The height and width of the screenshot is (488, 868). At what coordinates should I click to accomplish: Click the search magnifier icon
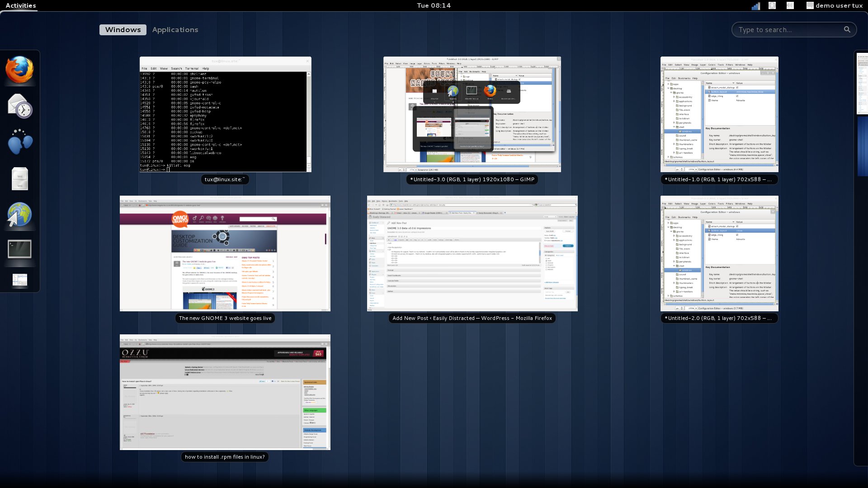[847, 29]
